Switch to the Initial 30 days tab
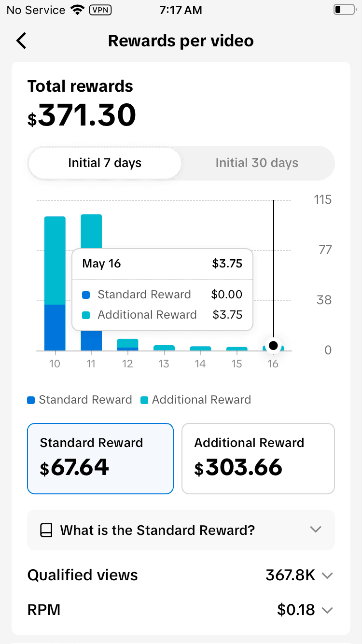The image size is (362, 644). [257, 163]
